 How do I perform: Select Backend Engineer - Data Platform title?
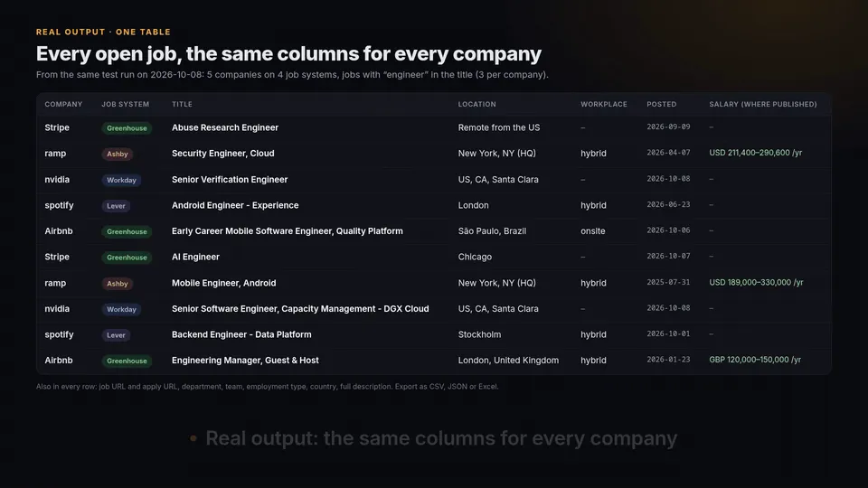241,334
